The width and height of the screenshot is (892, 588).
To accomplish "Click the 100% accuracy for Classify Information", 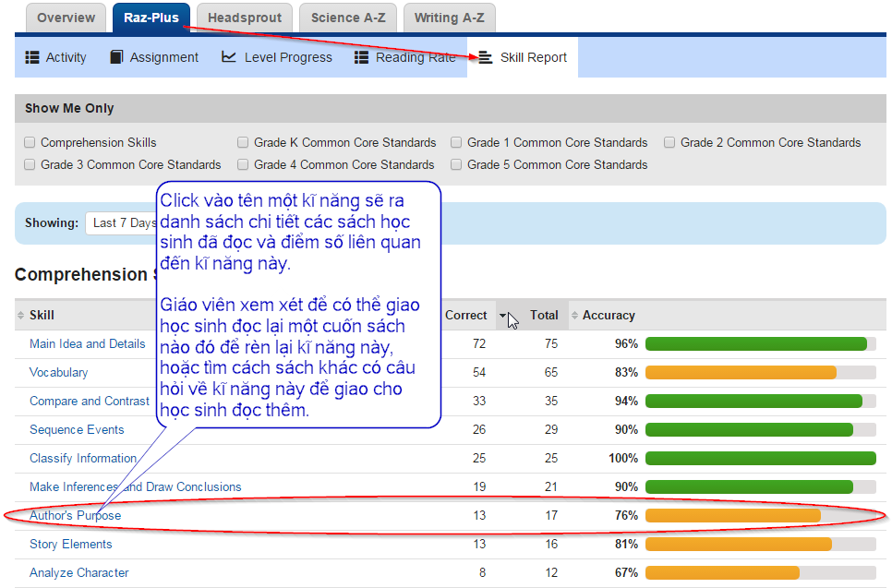I will (x=623, y=459).
